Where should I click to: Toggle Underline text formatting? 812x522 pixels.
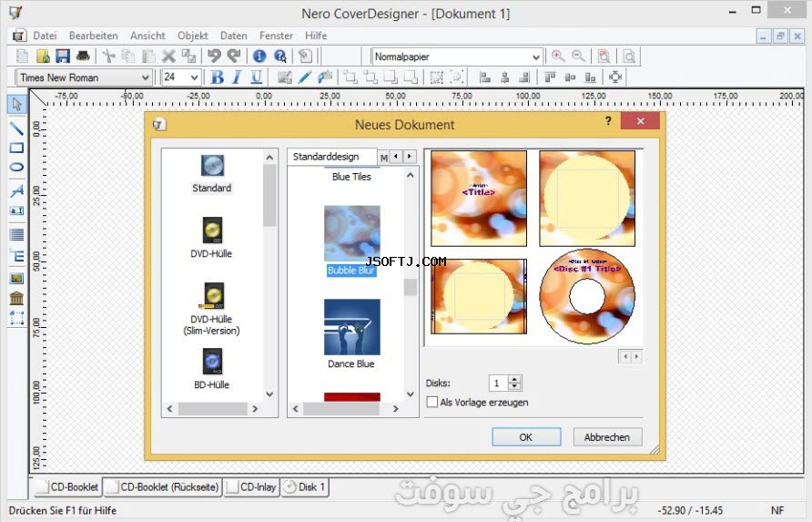[x=257, y=77]
